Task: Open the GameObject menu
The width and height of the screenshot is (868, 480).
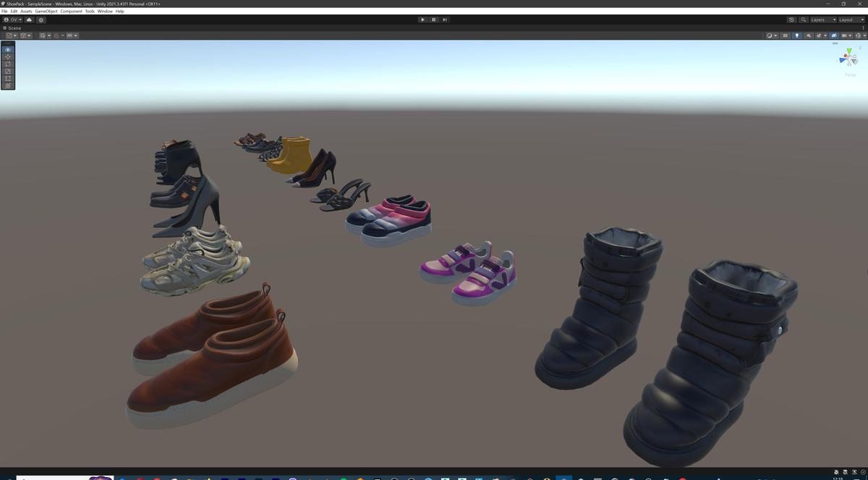Action: tap(46, 11)
